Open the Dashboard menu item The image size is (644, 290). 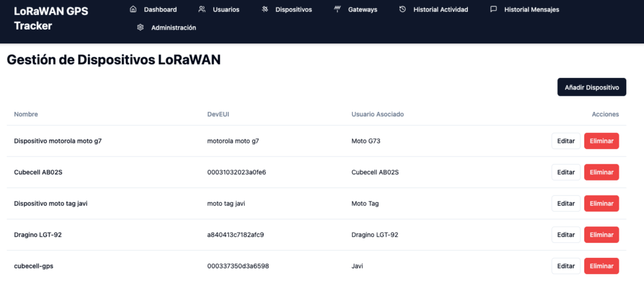pos(160,9)
